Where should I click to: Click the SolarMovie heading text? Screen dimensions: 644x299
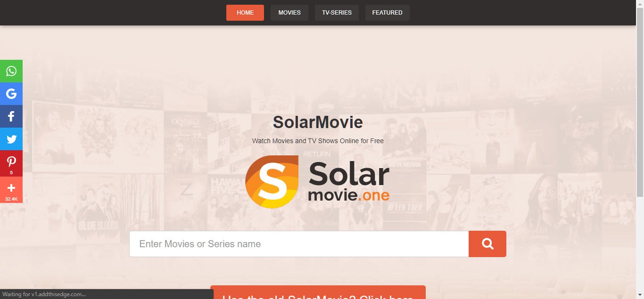[x=318, y=122]
